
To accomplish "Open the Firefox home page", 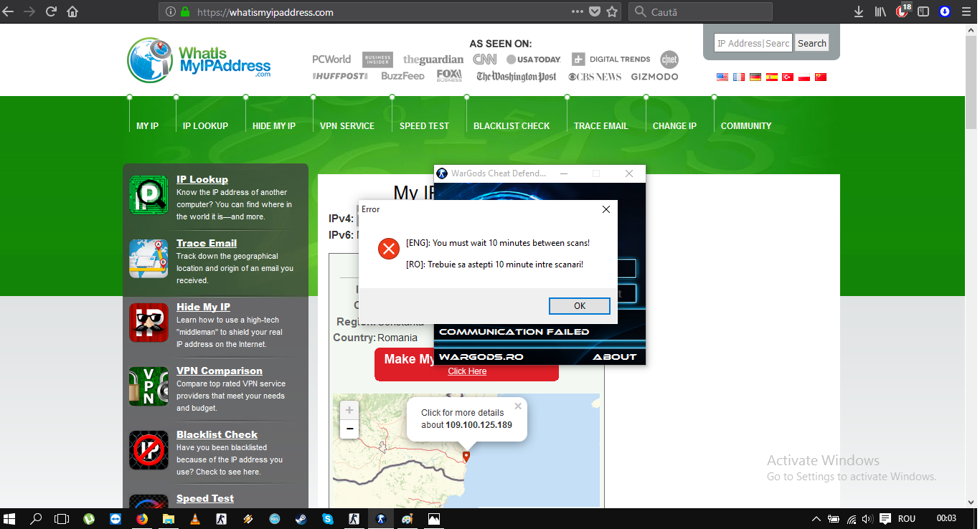I will tap(72, 11).
